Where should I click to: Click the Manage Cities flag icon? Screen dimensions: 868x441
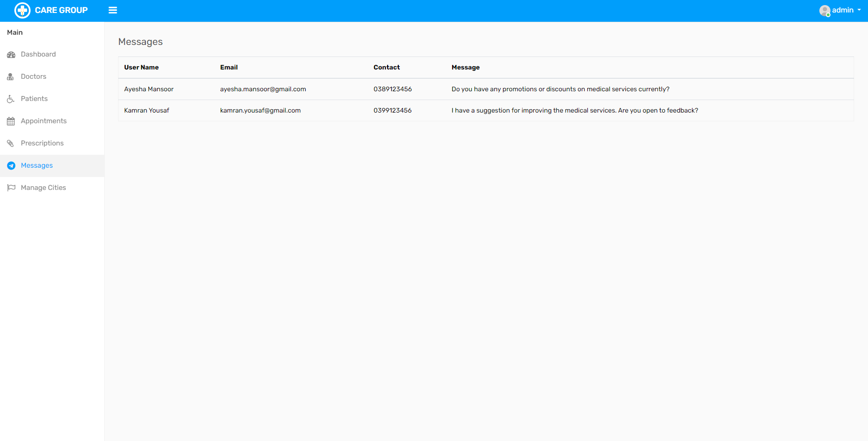click(x=11, y=188)
